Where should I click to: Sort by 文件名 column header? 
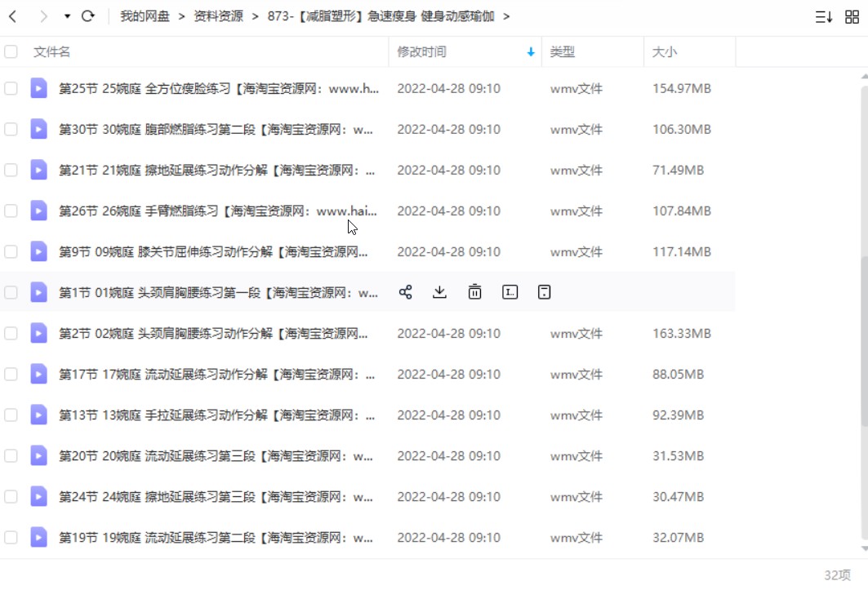pos(51,51)
